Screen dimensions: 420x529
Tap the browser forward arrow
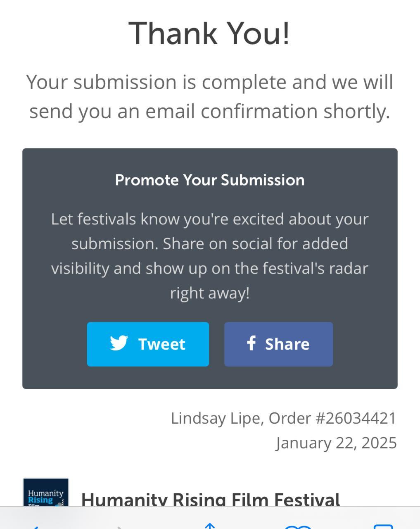120,526
